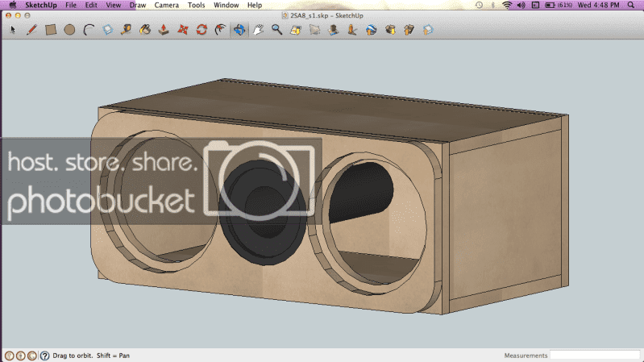The width and height of the screenshot is (644, 362).
Task: Click inside the Measurements input box
Action: tap(595, 355)
